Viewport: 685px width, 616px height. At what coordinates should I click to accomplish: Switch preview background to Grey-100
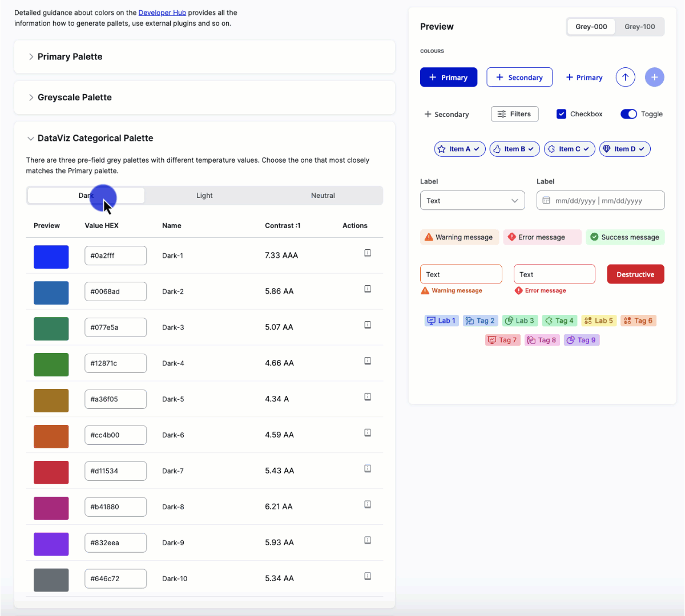tap(639, 27)
